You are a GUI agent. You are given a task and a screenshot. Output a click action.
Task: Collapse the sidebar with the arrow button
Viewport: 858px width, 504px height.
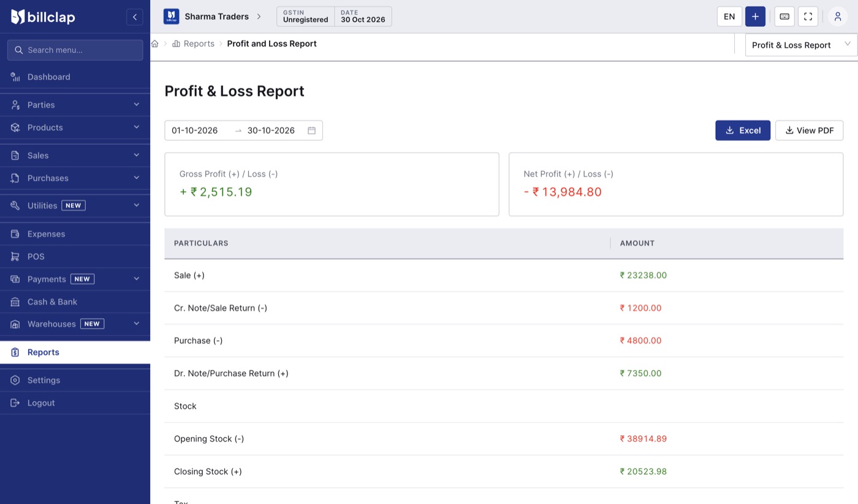[x=135, y=17]
